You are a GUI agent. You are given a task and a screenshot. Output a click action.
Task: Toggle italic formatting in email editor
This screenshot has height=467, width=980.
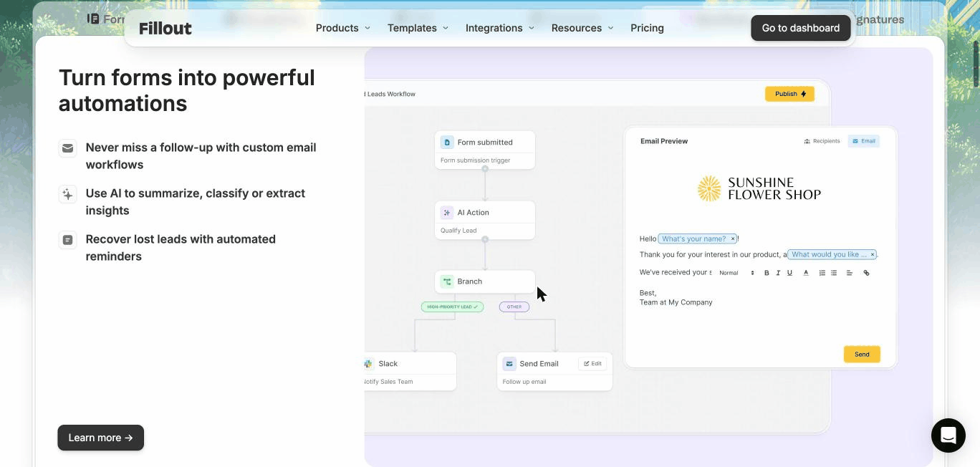tap(778, 273)
